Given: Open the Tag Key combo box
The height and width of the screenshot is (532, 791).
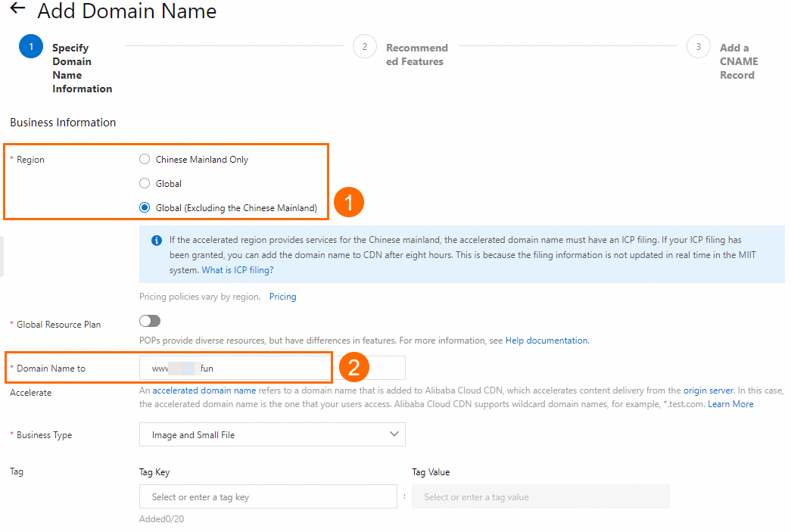Looking at the screenshot, I should (268, 497).
